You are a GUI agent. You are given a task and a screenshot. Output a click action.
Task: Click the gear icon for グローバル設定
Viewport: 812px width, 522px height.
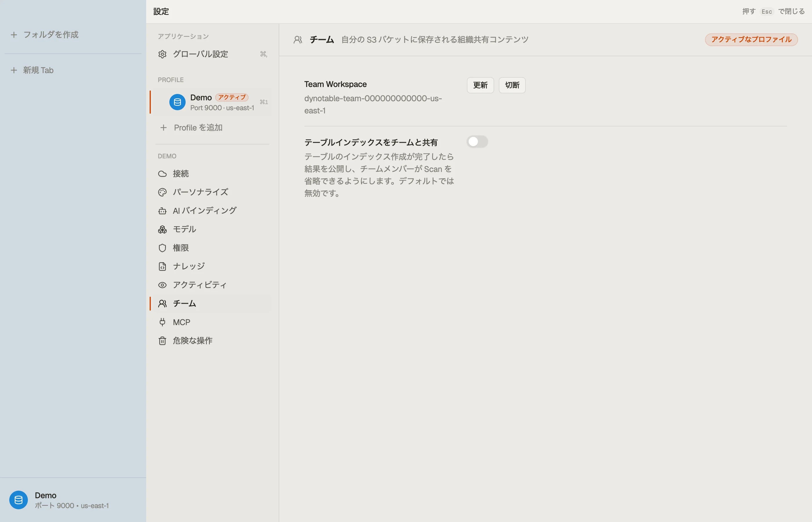(x=162, y=54)
